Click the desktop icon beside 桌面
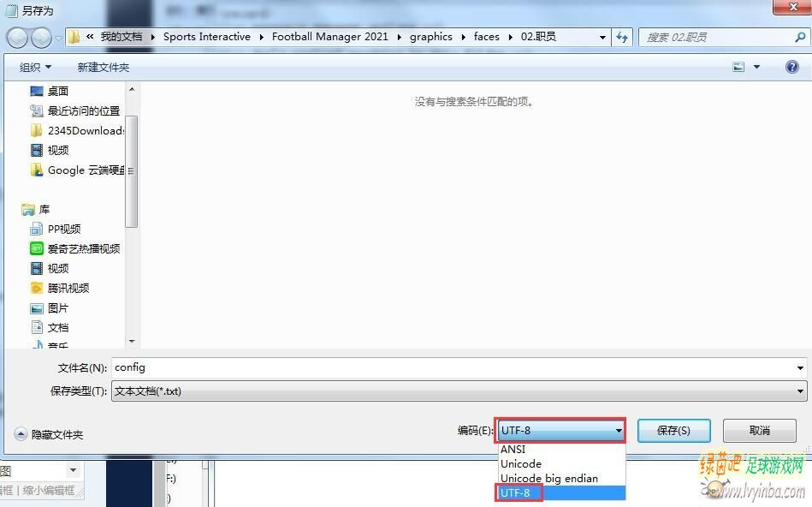The height and width of the screenshot is (507, 812). pos(37,92)
